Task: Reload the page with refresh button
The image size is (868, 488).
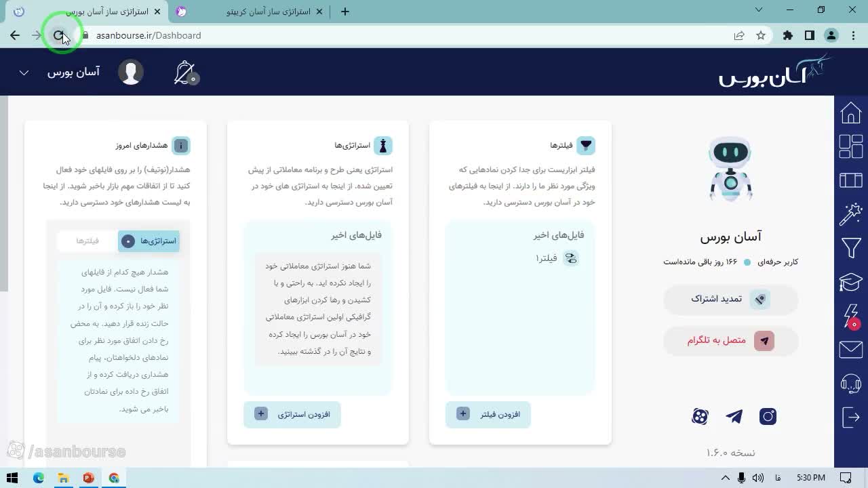Action: [x=59, y=35]
